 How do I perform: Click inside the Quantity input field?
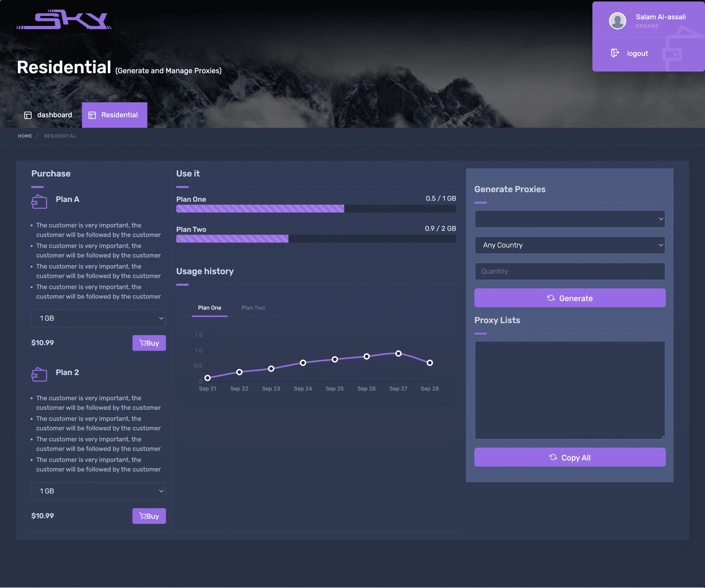coord(570,271)
